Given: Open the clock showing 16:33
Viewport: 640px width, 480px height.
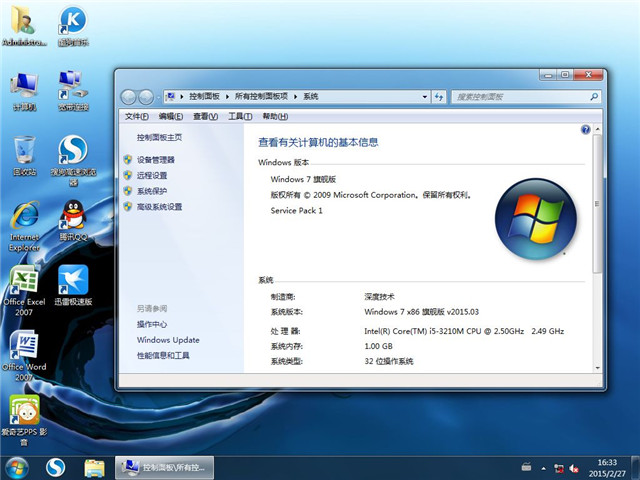Looking at the screenshot, I should click(x=607, y=468).
